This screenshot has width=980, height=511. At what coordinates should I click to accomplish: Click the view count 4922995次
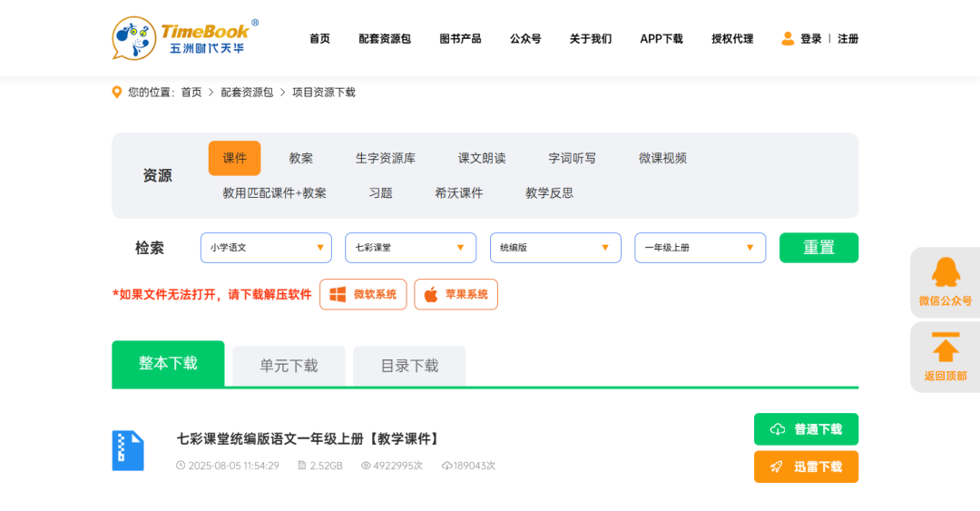(x=398, y=466)
